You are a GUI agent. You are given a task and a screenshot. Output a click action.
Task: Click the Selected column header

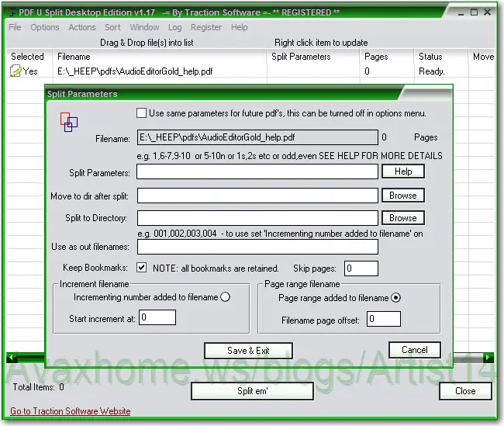[x=29, y=57]
